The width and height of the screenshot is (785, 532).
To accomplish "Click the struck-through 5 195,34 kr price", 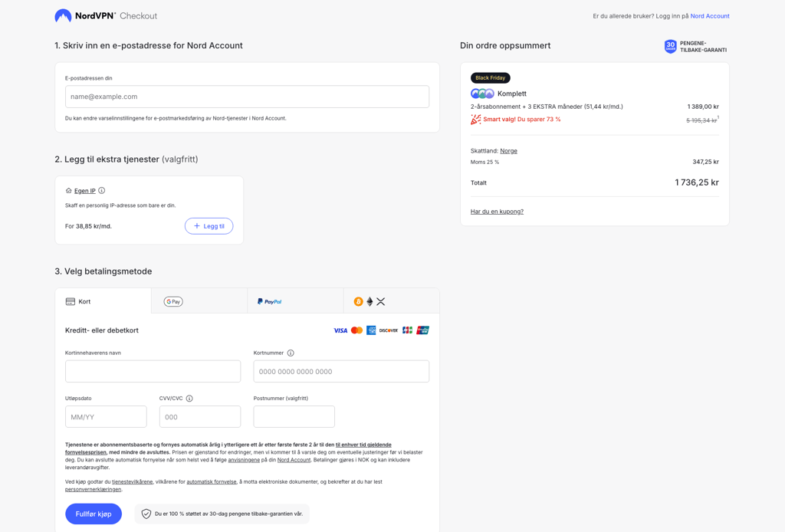I will (x=701, y=120).
